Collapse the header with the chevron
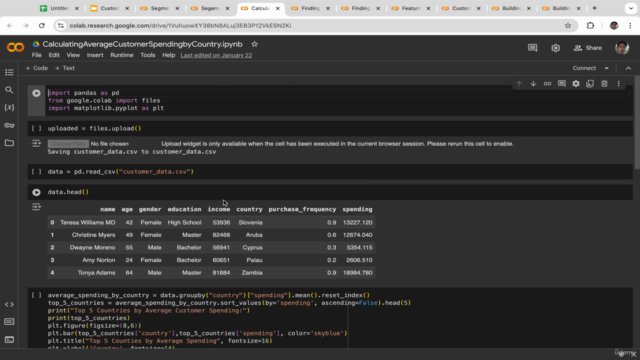This screenshot has height=360, width=640. pos(628,68)
